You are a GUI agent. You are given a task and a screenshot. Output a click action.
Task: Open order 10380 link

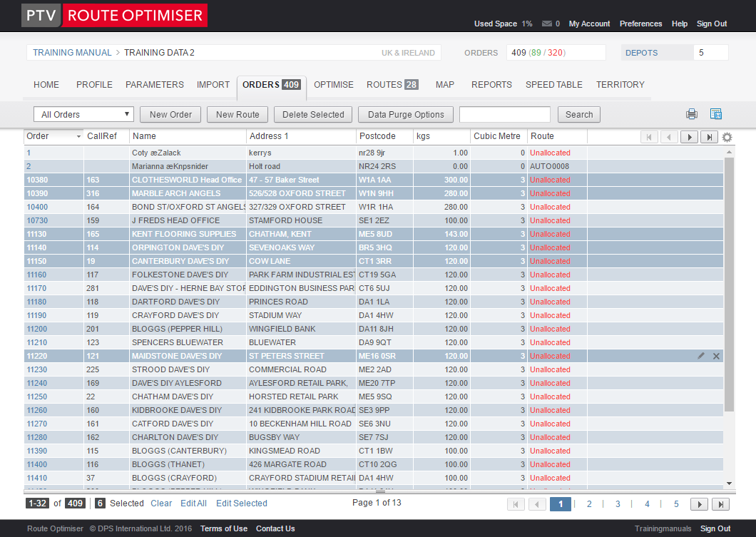[37, 180]
